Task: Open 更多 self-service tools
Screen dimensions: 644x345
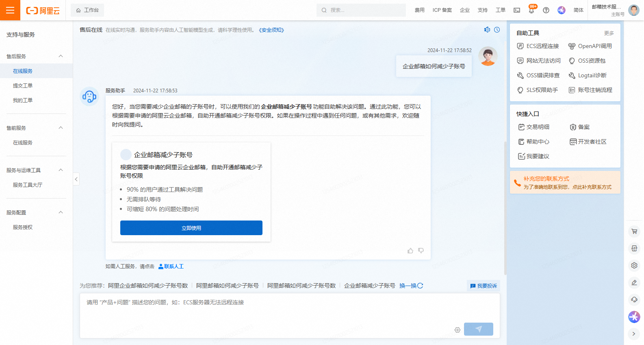Action: coord(609,33)
